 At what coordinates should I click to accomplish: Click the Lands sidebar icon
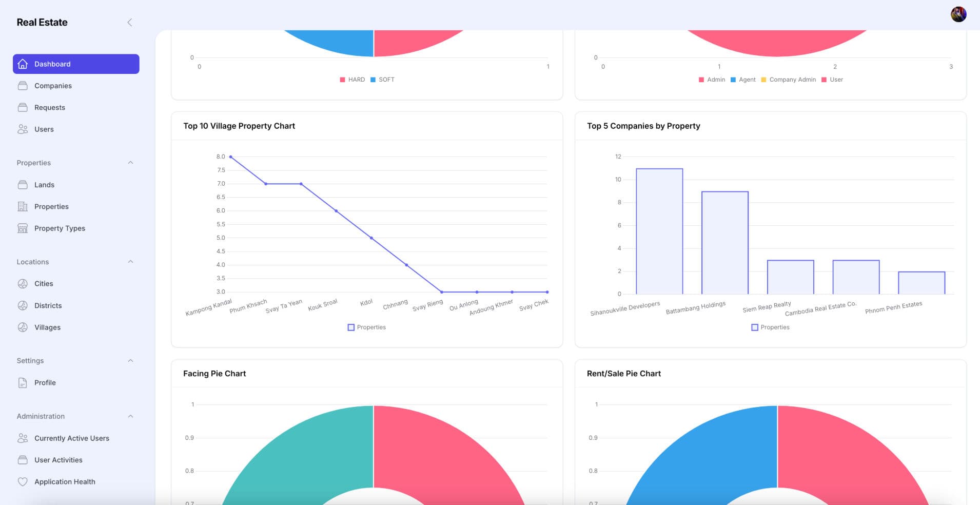(23, 185)
